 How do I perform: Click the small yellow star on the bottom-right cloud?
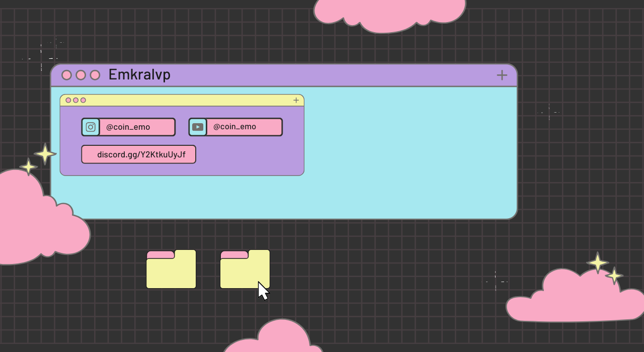tap(614, 276)
